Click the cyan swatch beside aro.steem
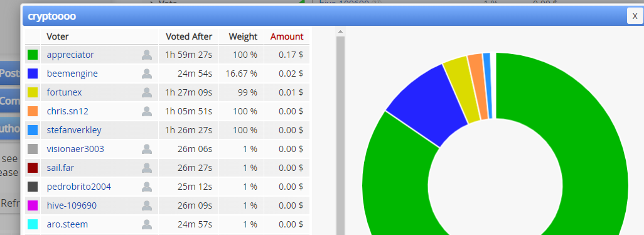The image size is (644, 235). pos(33,224)
